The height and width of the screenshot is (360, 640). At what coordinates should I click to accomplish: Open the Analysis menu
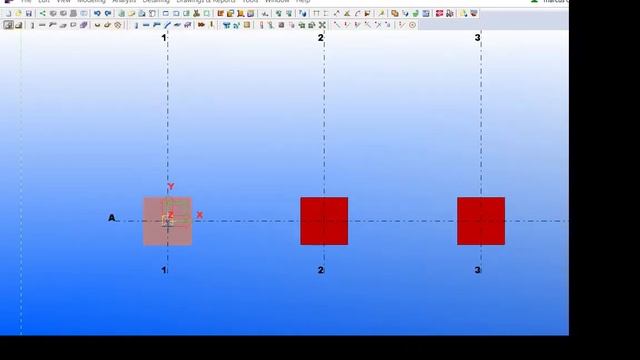pyautogui.click(x=124, y=2)
